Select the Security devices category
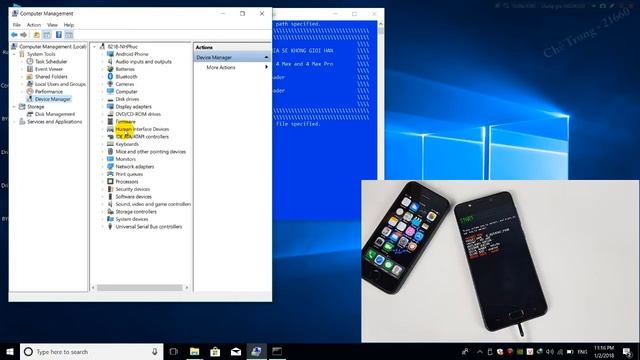 point(133,189)
